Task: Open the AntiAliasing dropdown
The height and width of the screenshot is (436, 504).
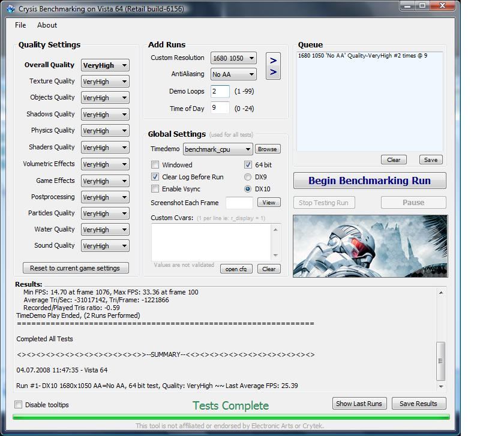Action: click(233, 74)
